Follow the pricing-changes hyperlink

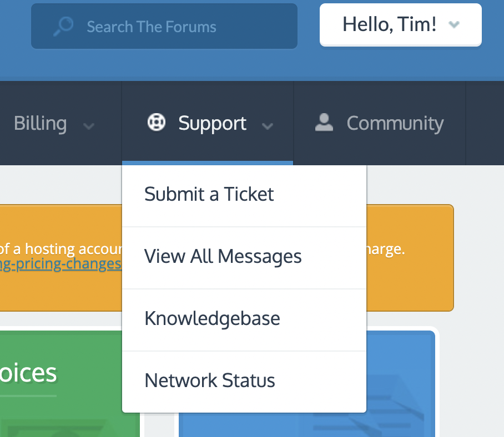point(61,264)
